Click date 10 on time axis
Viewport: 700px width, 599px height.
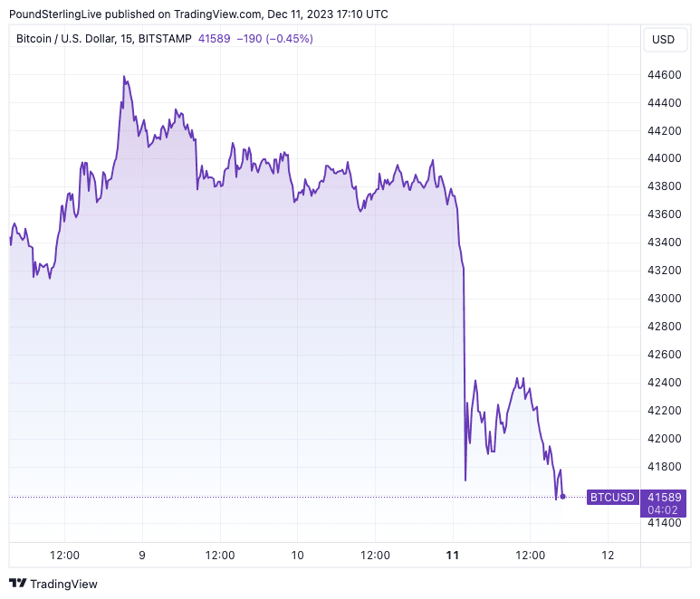(x=297, y=555)
